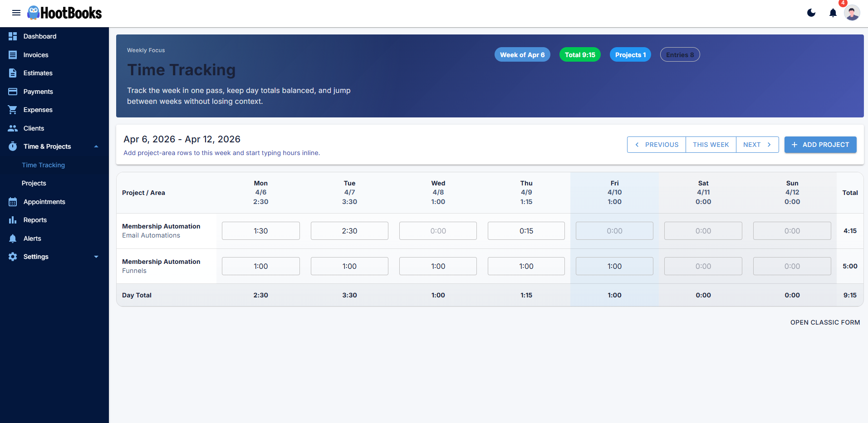This screenshot has width=868, height=423.
Task: Edit Email Automations Tuesday 2:30 field
Action: [349, 231]
